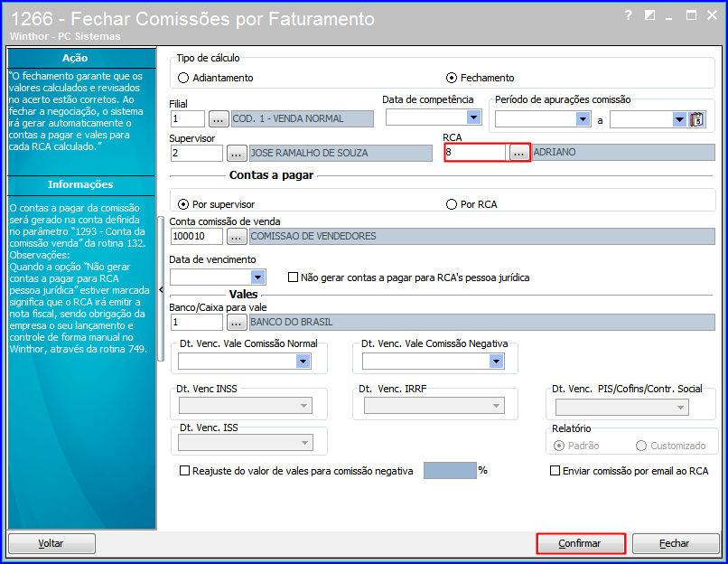Open Supervisor lookup ellipsis button
This screenshot has width=728, height=564.
click(237, 154)
